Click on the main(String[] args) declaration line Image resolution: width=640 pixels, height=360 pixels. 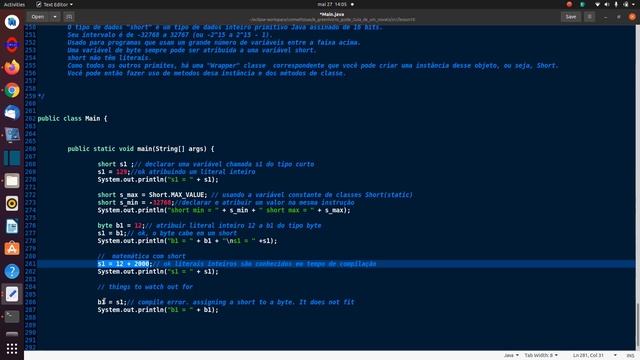pos(141,149)
